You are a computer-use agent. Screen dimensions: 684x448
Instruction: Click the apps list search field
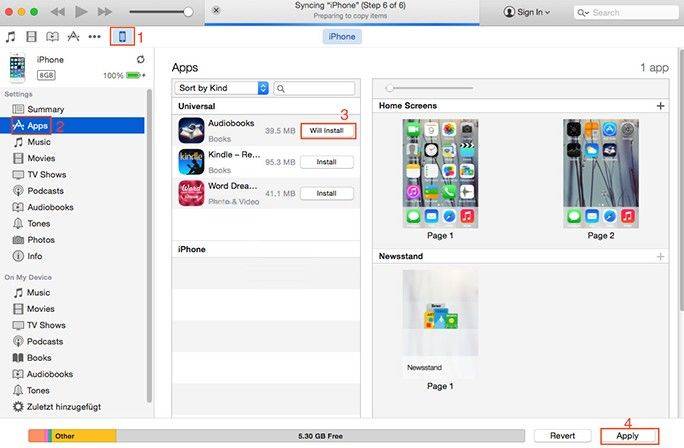pyautogui.click(x=314, y=88)
